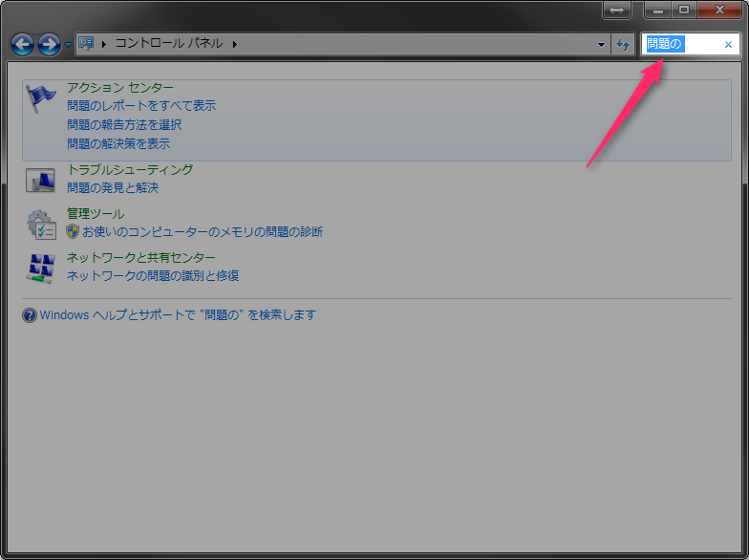Click the Administrative Tools gear icon
The height and width of the screenshot is (560, 749).
tap(41, 225)
